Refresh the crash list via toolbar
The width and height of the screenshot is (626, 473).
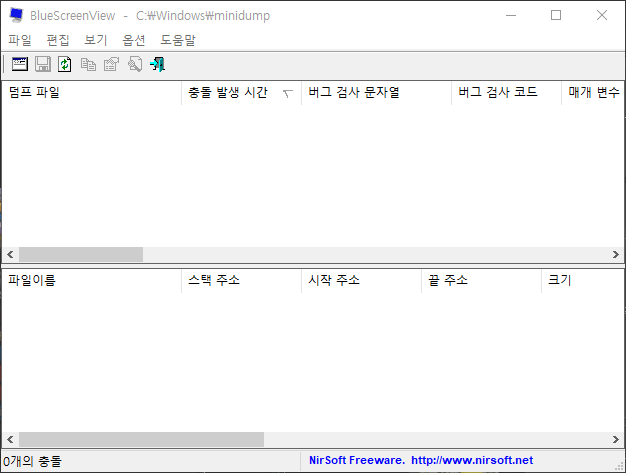[x=65, y=64]
